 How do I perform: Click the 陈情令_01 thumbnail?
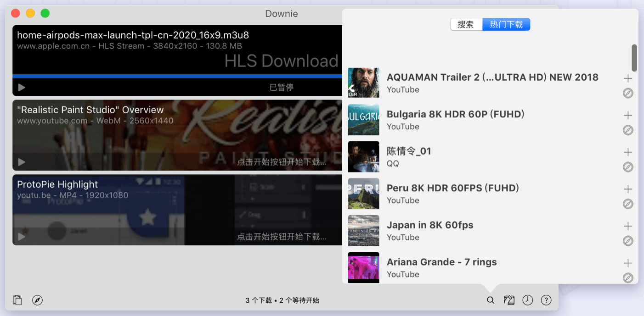click(x=364, y=156)
